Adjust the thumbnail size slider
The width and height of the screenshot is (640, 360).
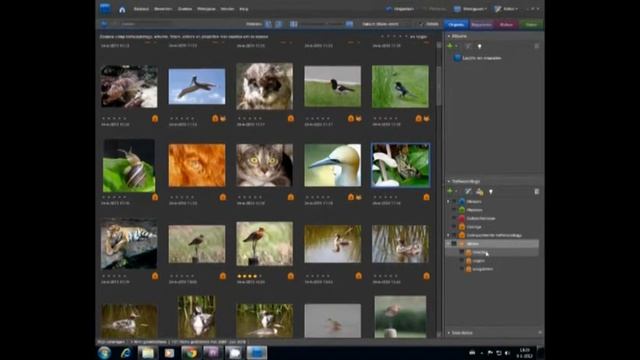pyautogui.click(x=322, y=24)
